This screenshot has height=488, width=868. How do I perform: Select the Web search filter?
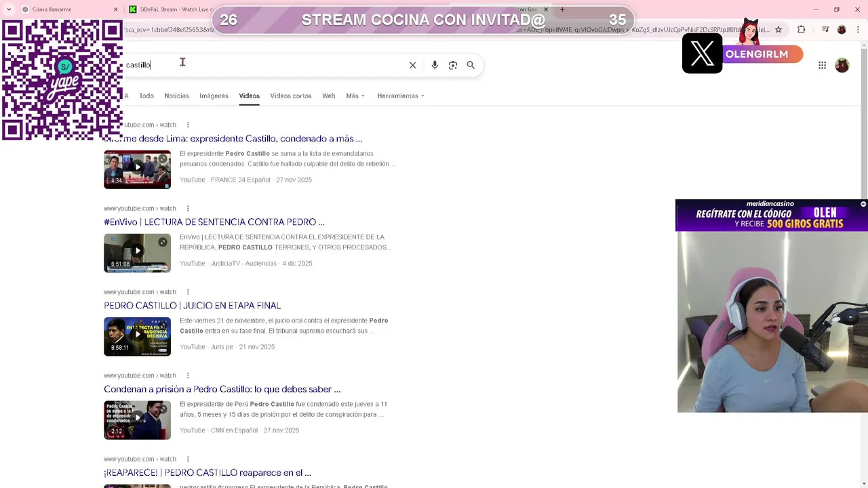click(x=328, y=96)
